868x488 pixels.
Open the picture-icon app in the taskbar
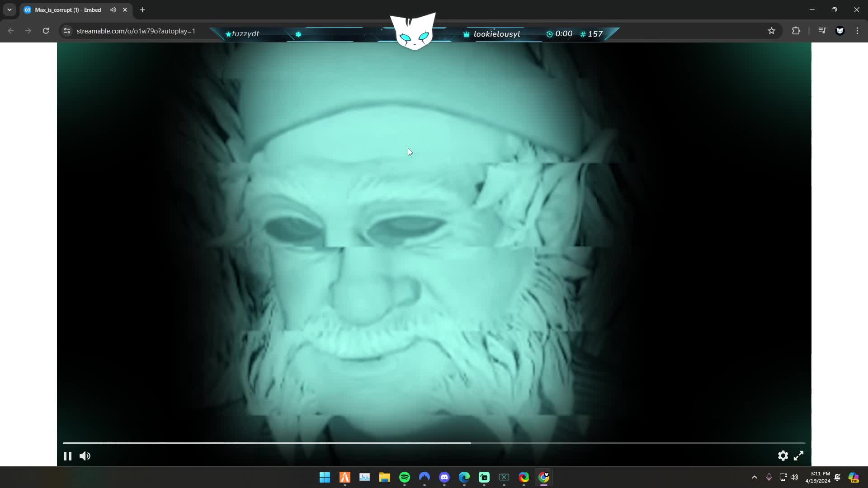click(x=365, y=477)
